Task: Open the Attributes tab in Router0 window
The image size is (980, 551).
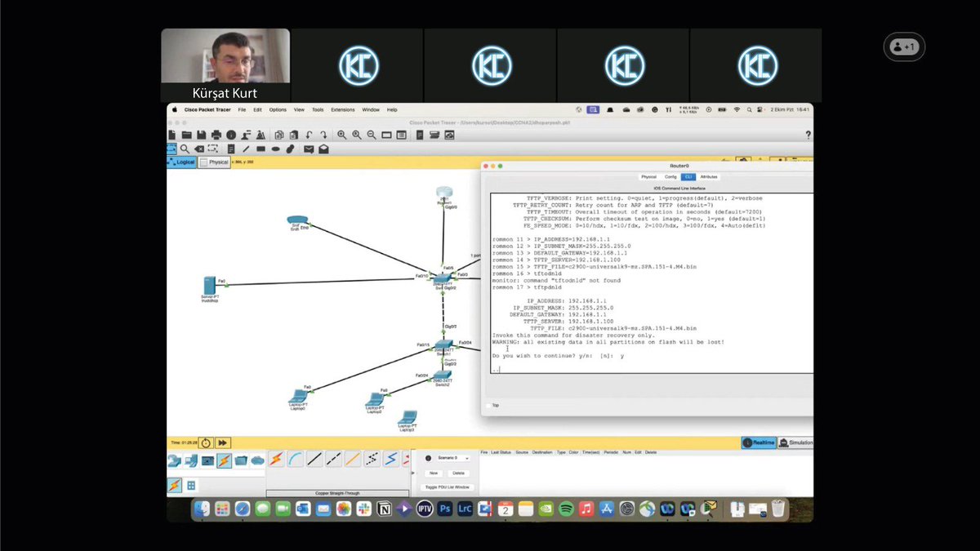Action: pos(709,176)
